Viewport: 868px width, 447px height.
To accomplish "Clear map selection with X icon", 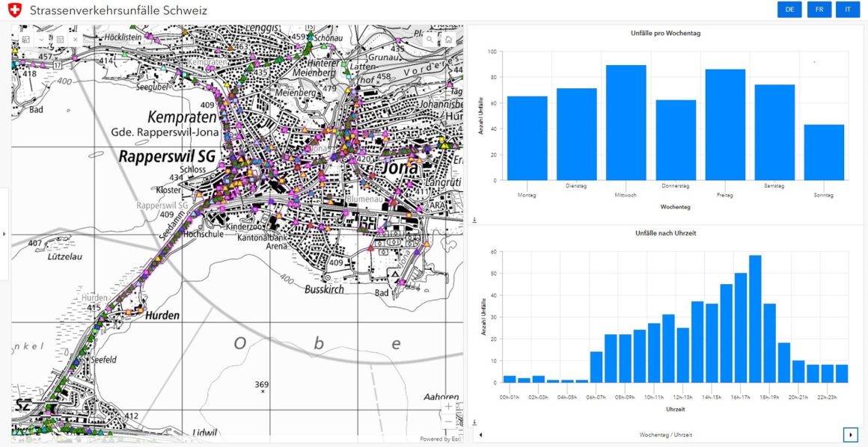I will [x=75, y=39].
